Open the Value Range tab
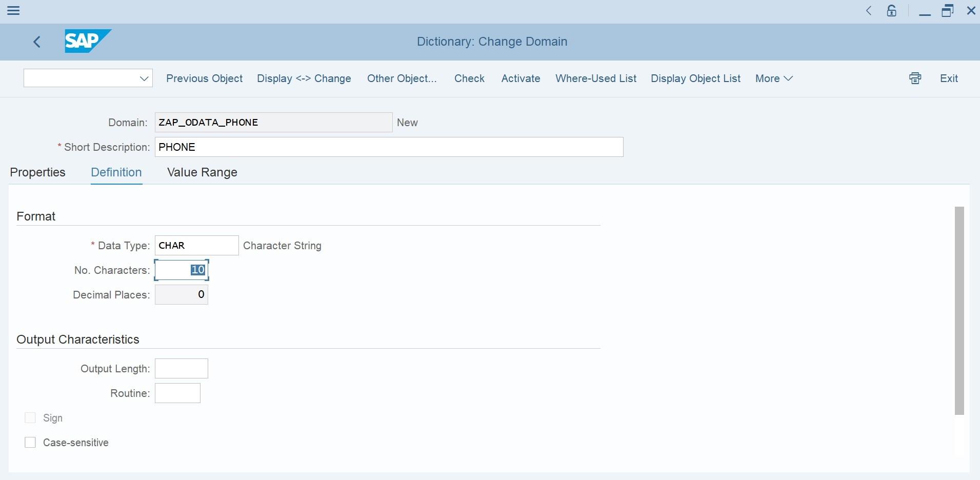The image size is (980, 480). point(202,172)
